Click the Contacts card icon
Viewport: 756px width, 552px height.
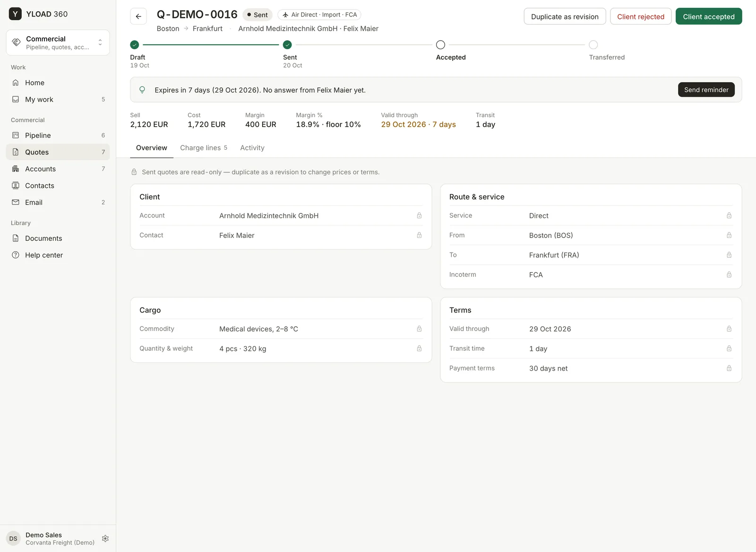pyautogui.click(x=16, y=186)
